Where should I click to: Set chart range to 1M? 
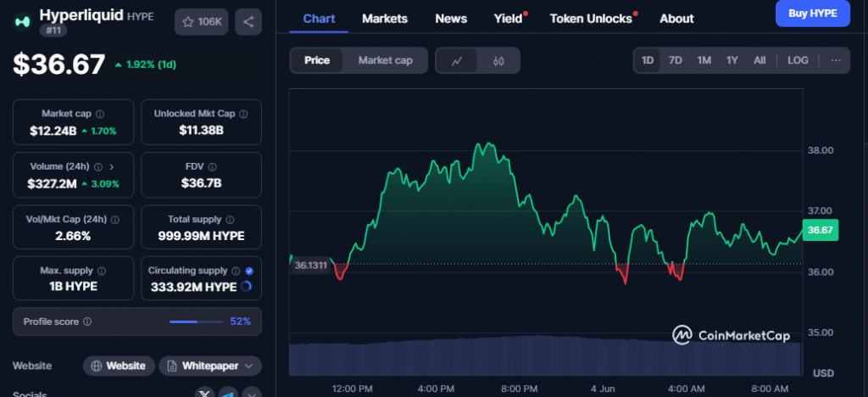(x=704, y=60)
